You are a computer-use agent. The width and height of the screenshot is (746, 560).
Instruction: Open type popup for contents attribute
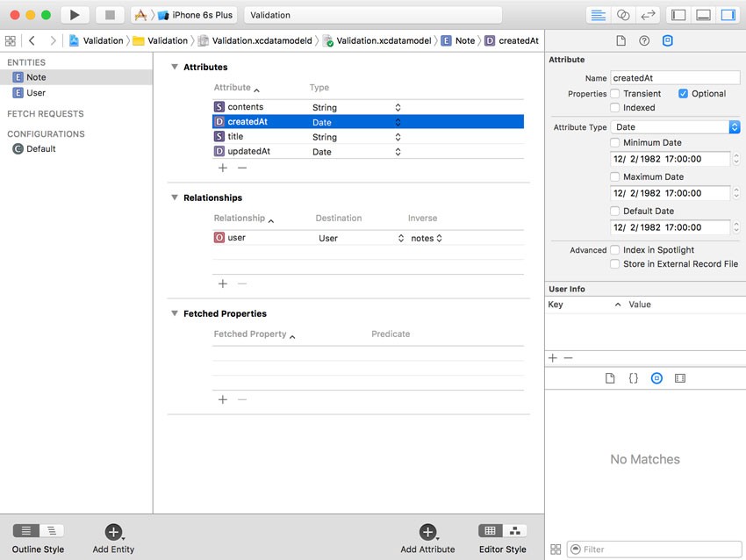[x=398, y=108]
